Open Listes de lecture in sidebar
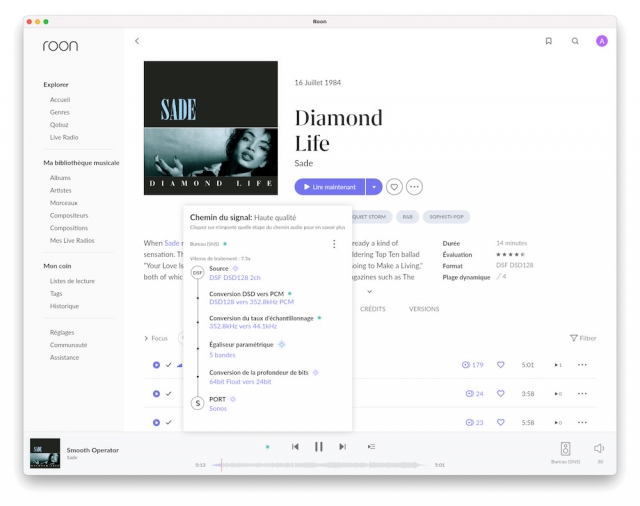This screenshot has width=640, height=506. click(72, 281)
